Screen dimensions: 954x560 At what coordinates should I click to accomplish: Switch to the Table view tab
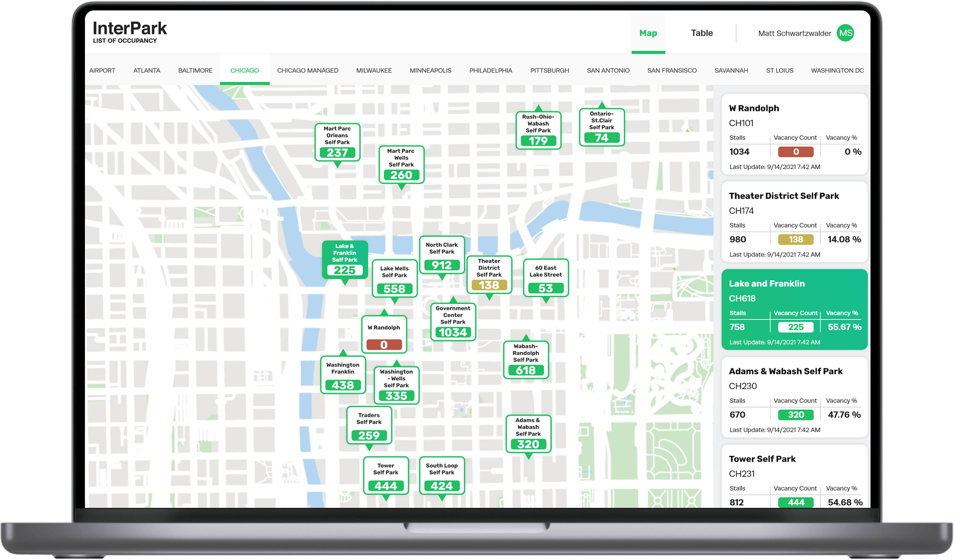click(x=701, y=33)
